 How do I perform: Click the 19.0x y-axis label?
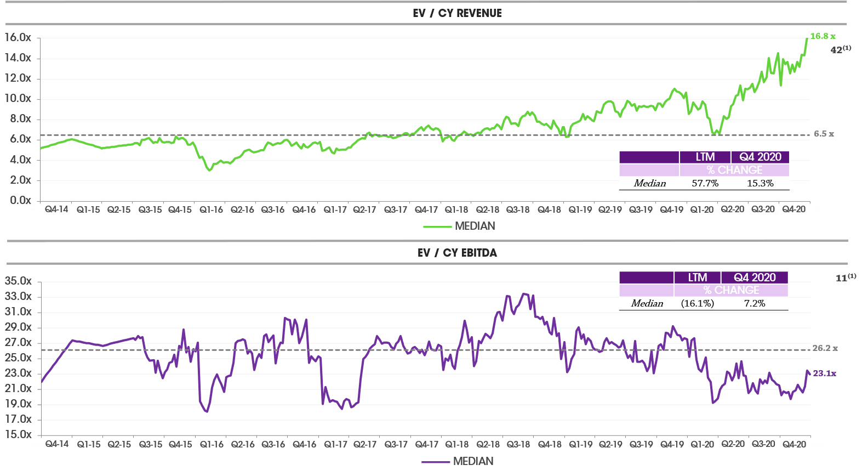(x=18, y=404)
